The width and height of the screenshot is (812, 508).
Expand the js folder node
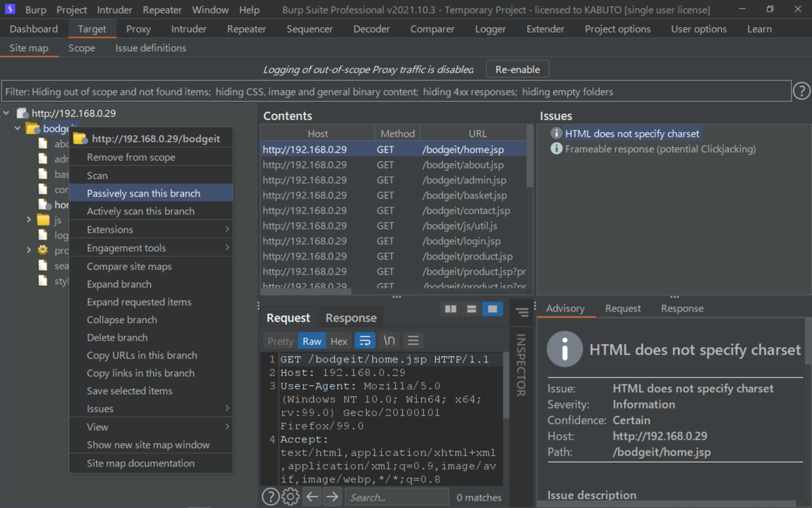click(28, 219)
